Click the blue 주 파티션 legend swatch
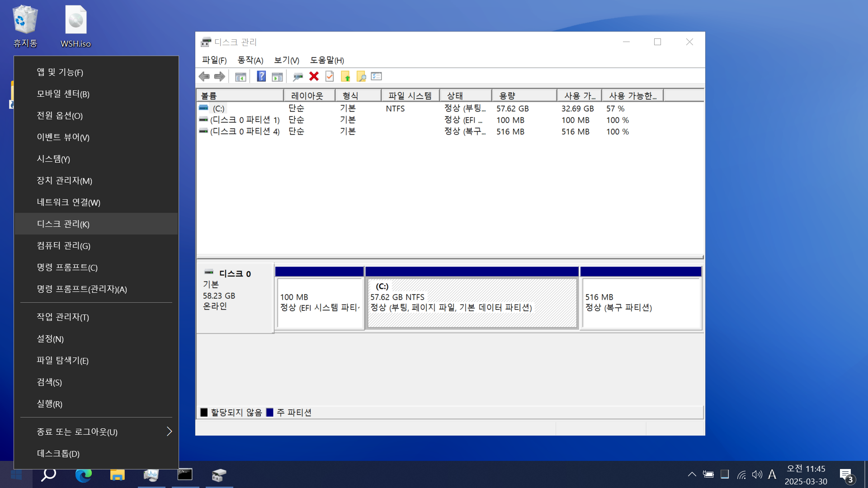 click(270, 412)
